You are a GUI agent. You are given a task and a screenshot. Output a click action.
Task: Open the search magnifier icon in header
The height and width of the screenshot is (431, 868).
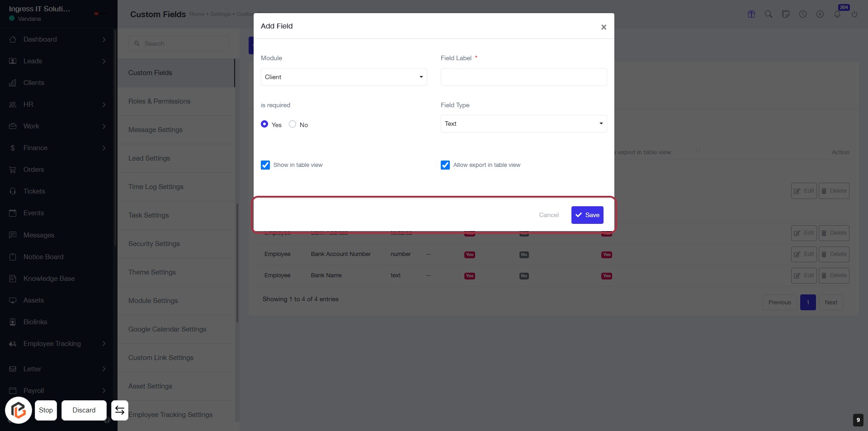768,14
